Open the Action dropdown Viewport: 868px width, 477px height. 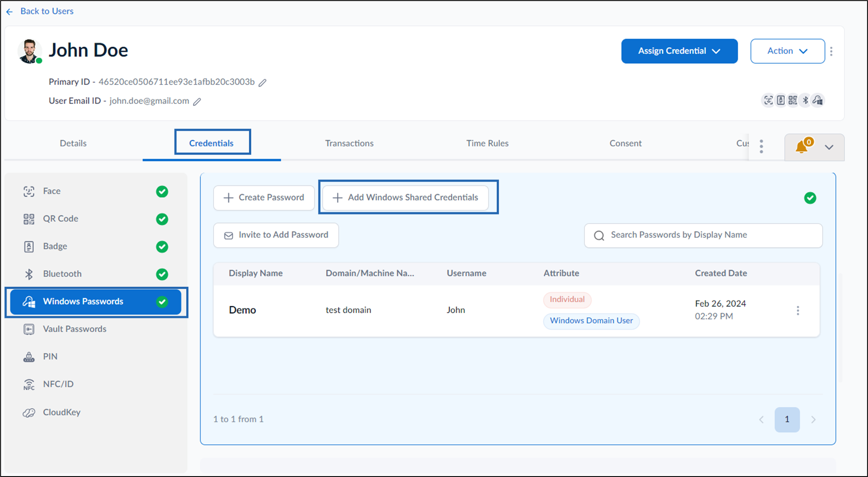click(787, 51)
